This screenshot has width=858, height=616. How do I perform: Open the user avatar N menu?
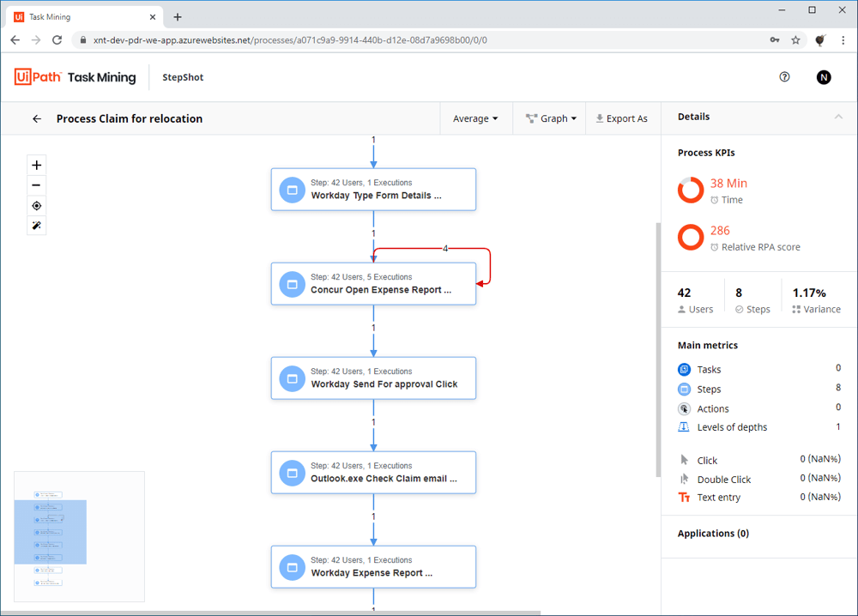824,77
